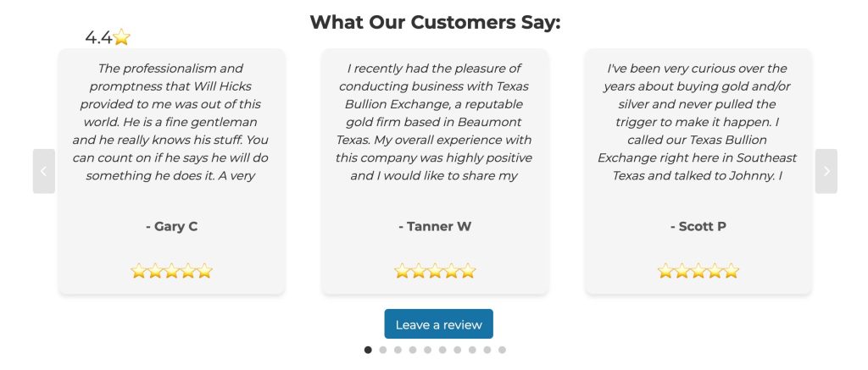Switch to the fourth carousel pagination dot

point(413,350)
